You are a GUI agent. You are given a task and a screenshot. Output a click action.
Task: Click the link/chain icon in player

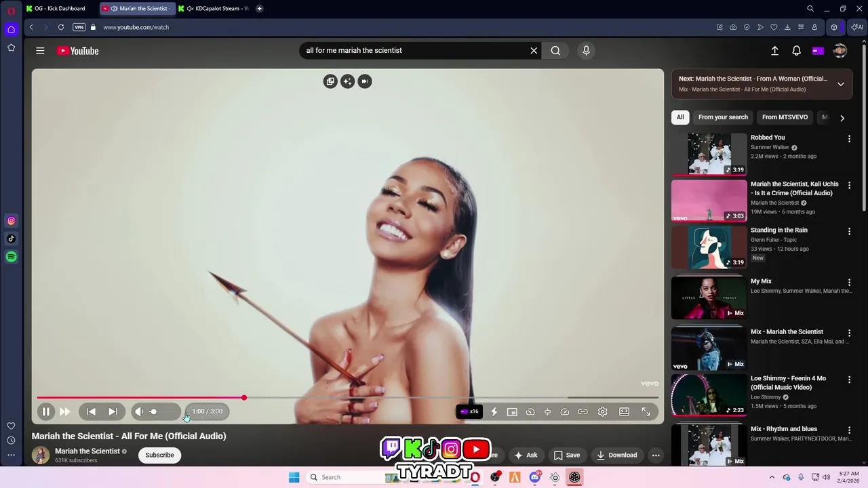click(x=583, y=411)
